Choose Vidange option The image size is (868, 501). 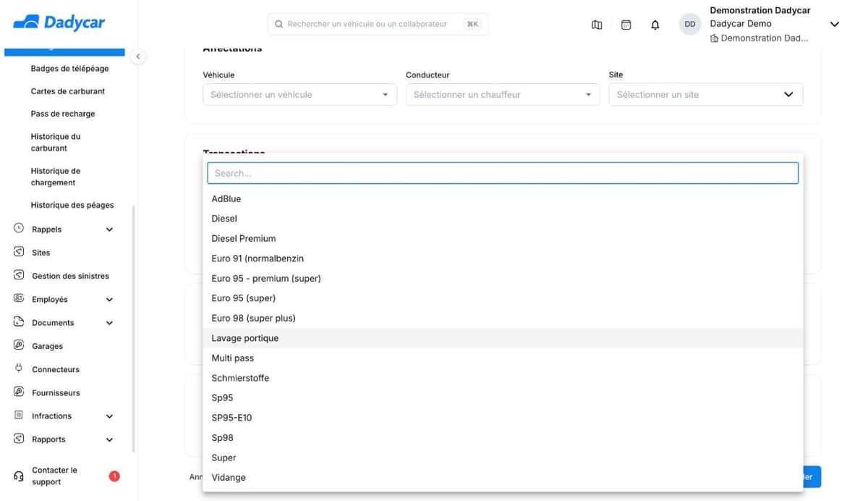(503, 478)
